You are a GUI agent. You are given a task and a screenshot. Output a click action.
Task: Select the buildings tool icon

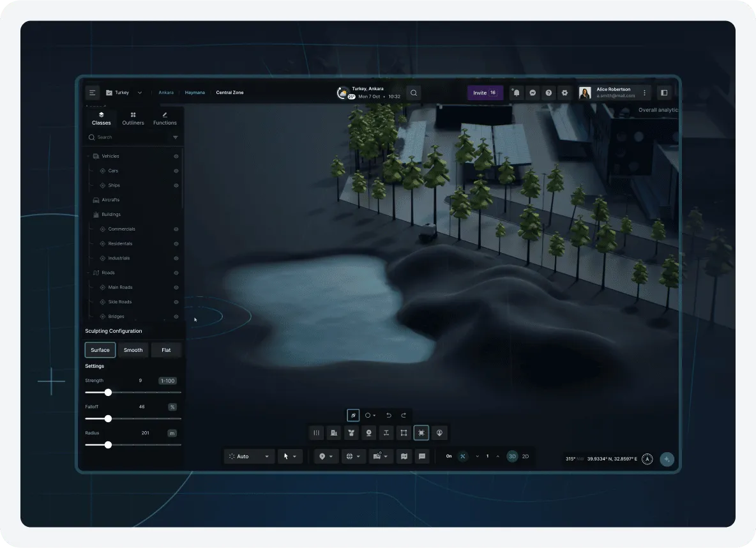(x=334, y=432)
